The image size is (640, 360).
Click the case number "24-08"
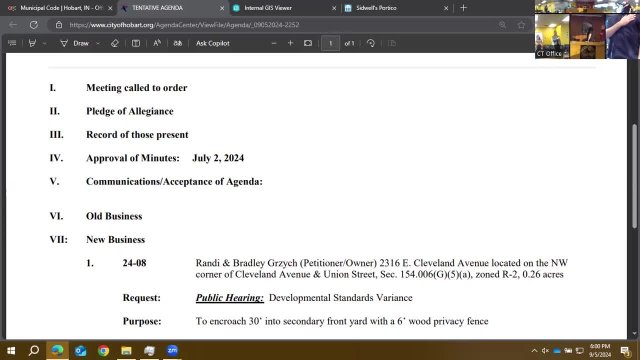point(134,263)
